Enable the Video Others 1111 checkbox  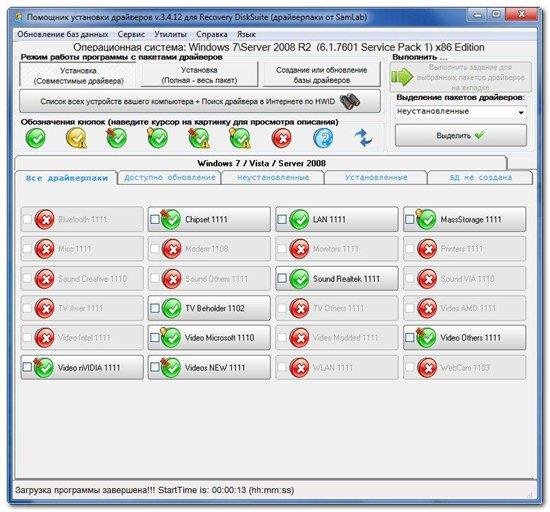(x=409, y=338)
